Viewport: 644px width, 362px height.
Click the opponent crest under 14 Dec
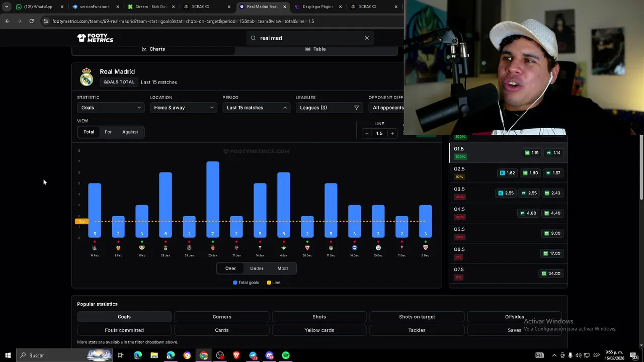point(355,248)
